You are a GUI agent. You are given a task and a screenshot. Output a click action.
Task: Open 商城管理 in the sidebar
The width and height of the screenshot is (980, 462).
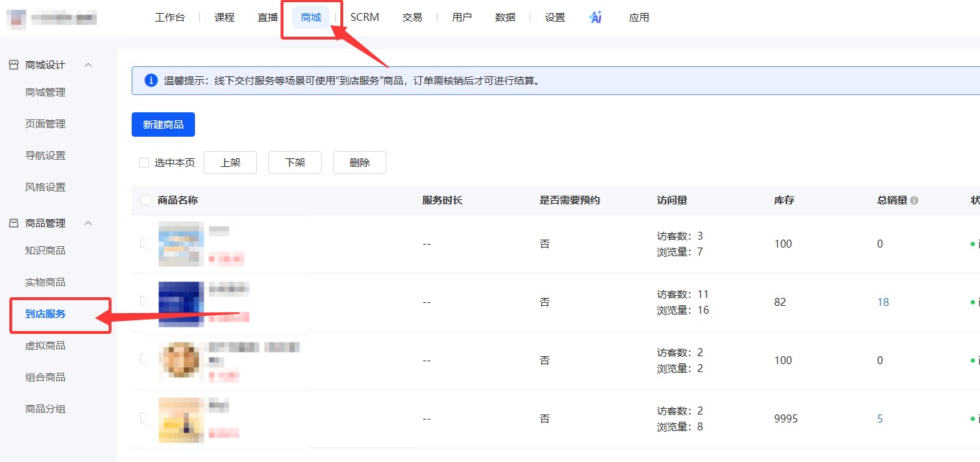pos(45,92)
